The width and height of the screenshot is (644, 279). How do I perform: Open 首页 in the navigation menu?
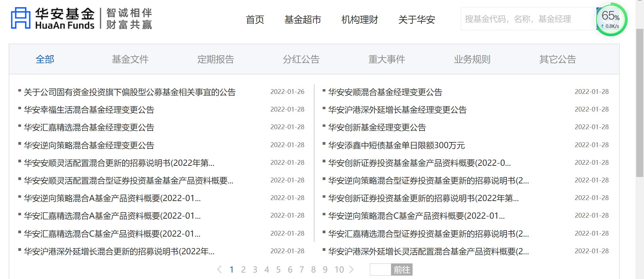[x=255, y=20]
